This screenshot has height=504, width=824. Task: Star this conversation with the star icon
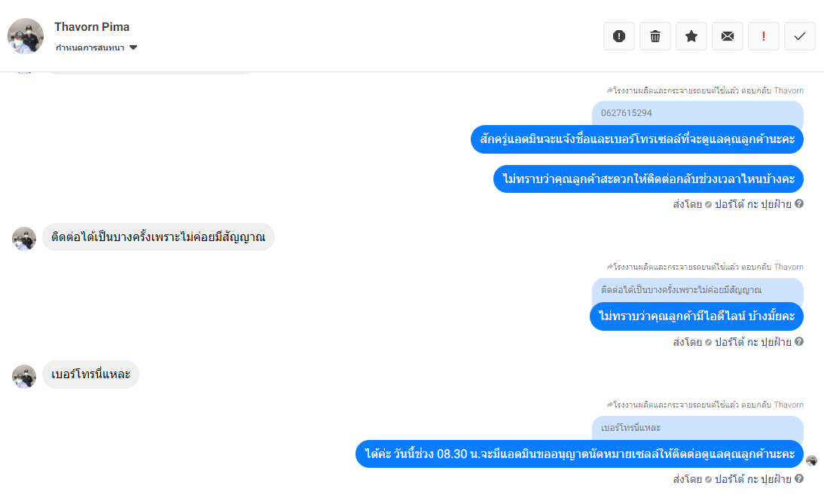point(691,36)
